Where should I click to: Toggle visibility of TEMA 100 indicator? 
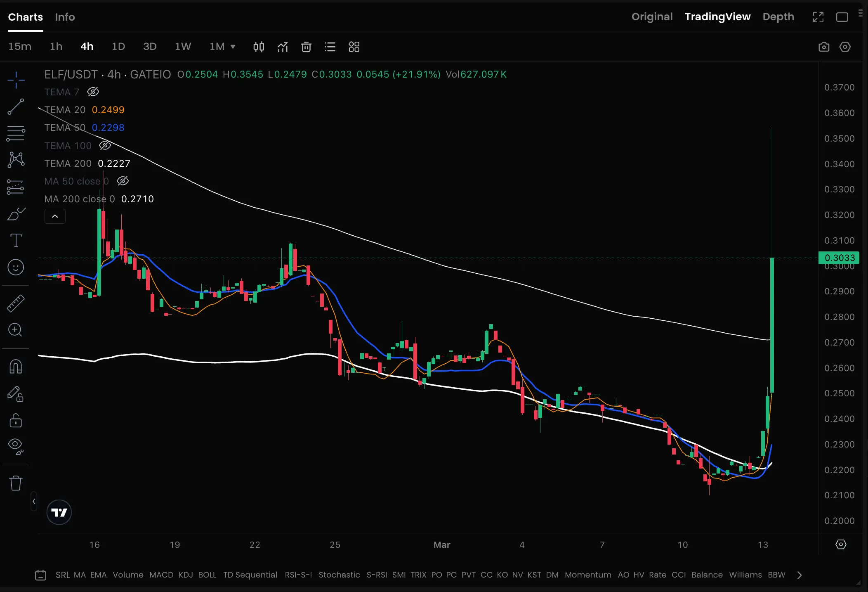tap(105, 145)
